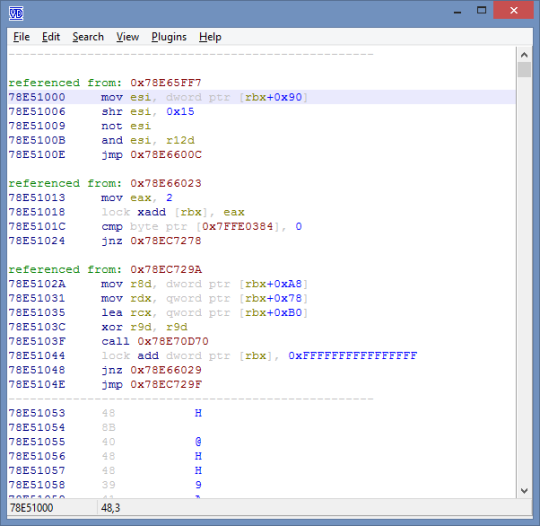Open the Edit menu

(51, 37)
